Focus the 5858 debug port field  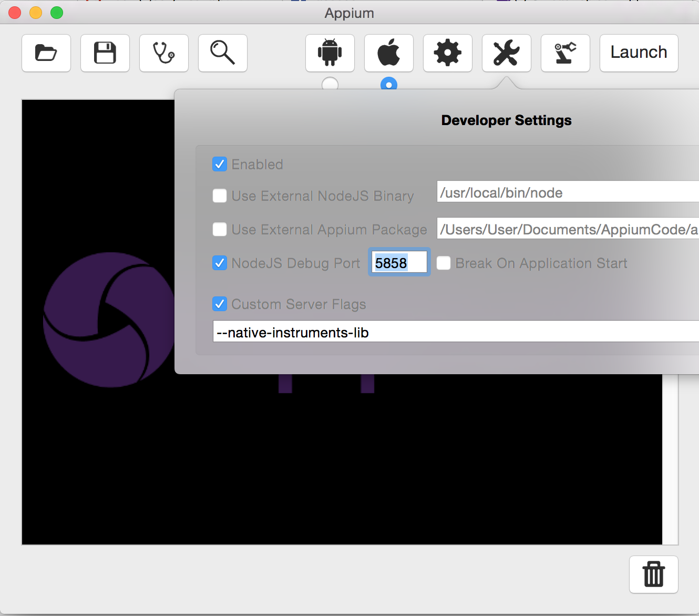(x=399, y=262)
